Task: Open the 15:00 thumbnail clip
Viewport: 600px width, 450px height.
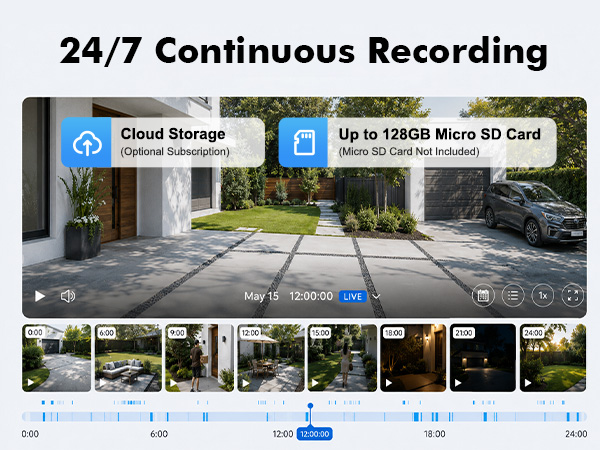Action: click(x=342, y=358)
